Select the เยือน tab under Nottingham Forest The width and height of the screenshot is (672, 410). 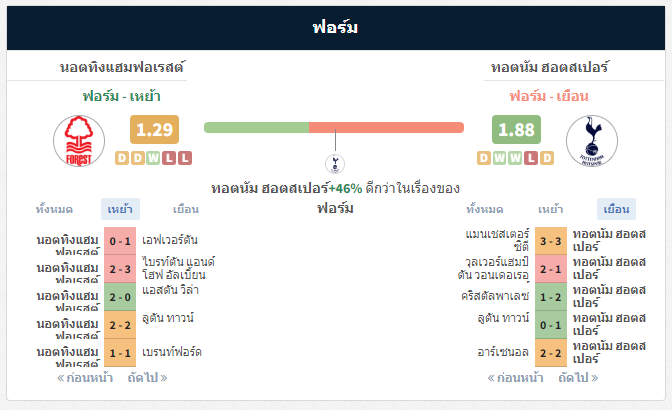click(x=186, y=209)
